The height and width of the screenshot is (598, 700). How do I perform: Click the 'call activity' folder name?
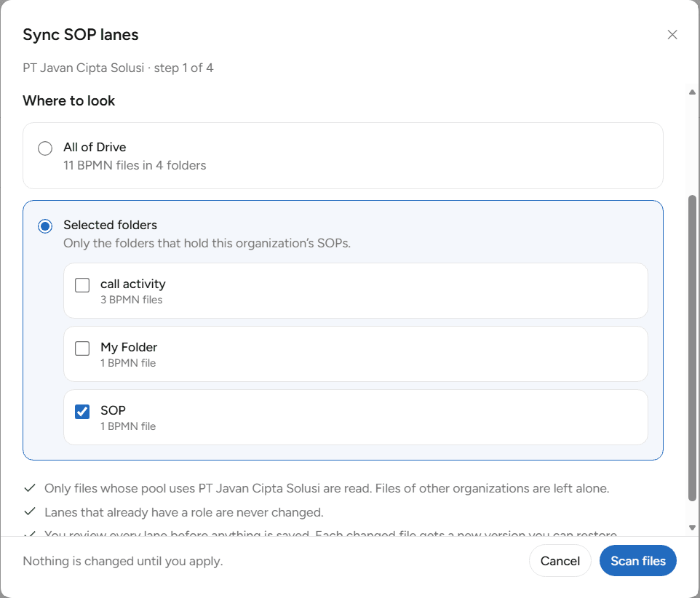tap(133, 284)
